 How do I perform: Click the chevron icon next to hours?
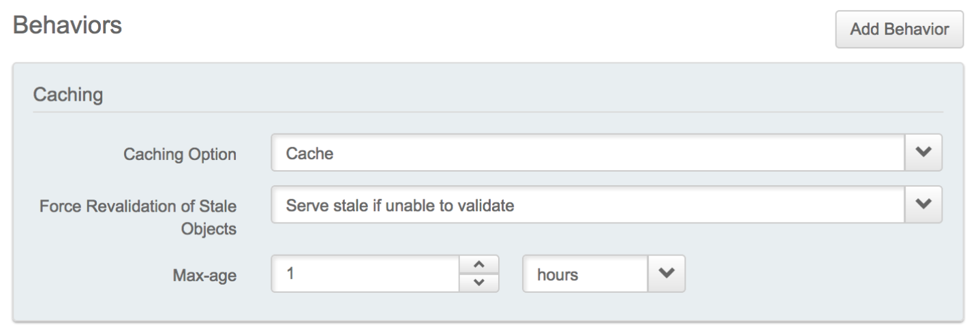pyautogui.click(x=666, y=274)
